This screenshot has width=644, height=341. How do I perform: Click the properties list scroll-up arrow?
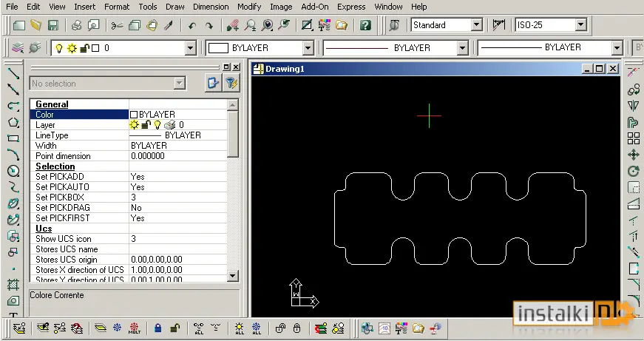(232, 105)
